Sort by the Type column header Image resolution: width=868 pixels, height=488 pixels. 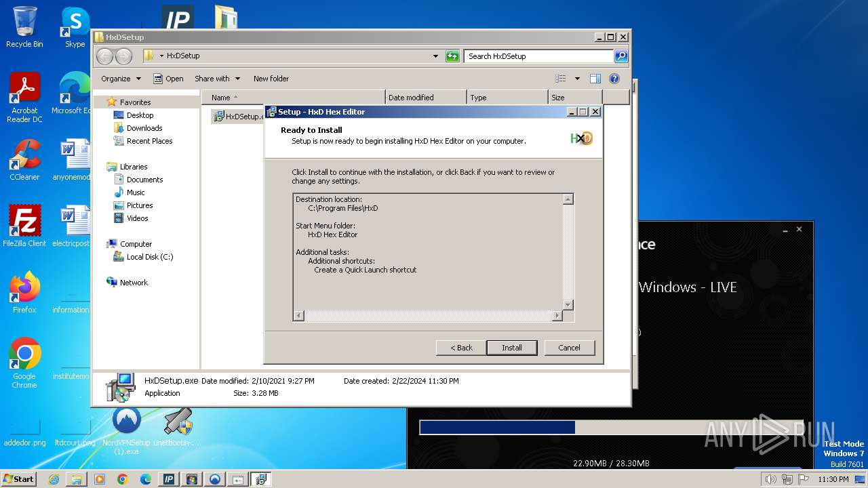[507, 98]
